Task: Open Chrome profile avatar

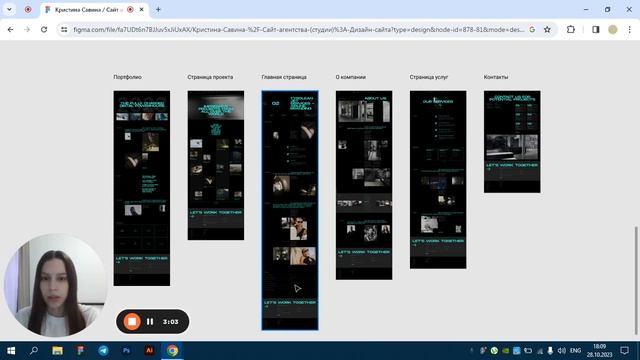Action: tap(613, 29)
